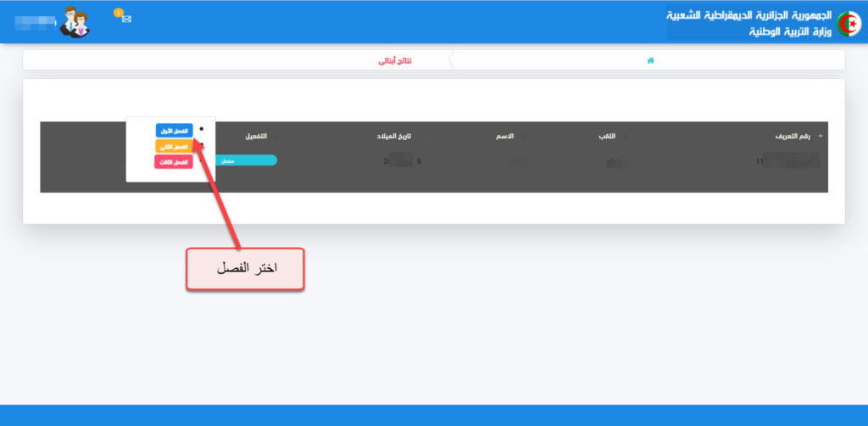Click the blurred username in header
Screen dimensions: 868x426
[x=36, y=23]
